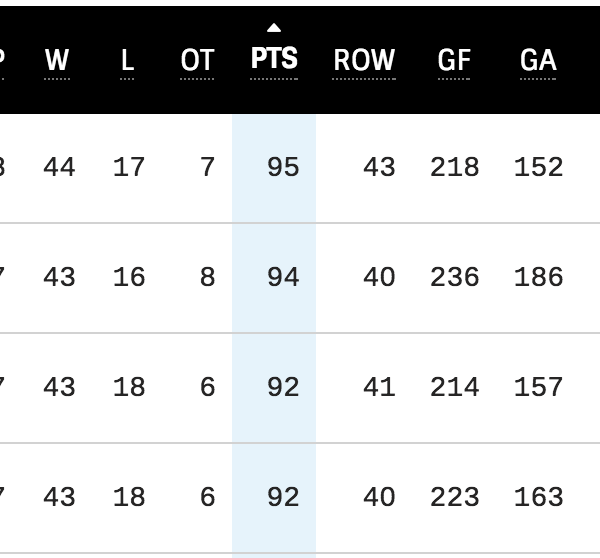Click the 17 losses cell
This screenshot has height=558, width=600.
pos(129,167)
